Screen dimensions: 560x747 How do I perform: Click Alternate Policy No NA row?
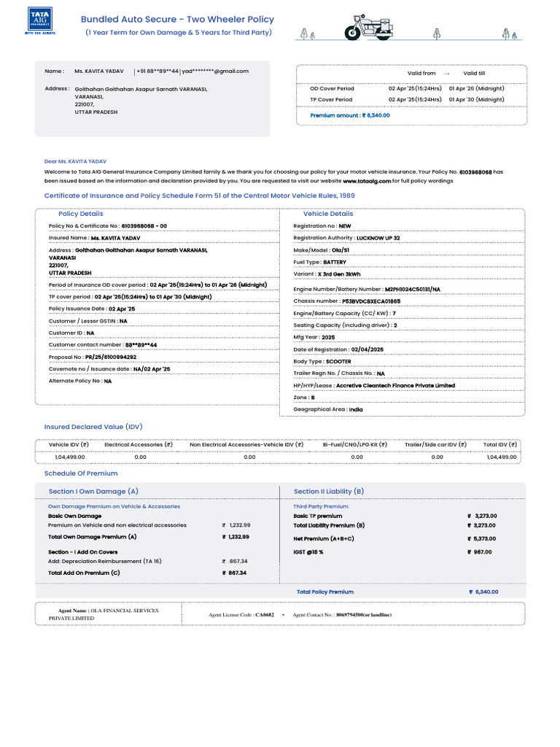click(x=80, y=381)
